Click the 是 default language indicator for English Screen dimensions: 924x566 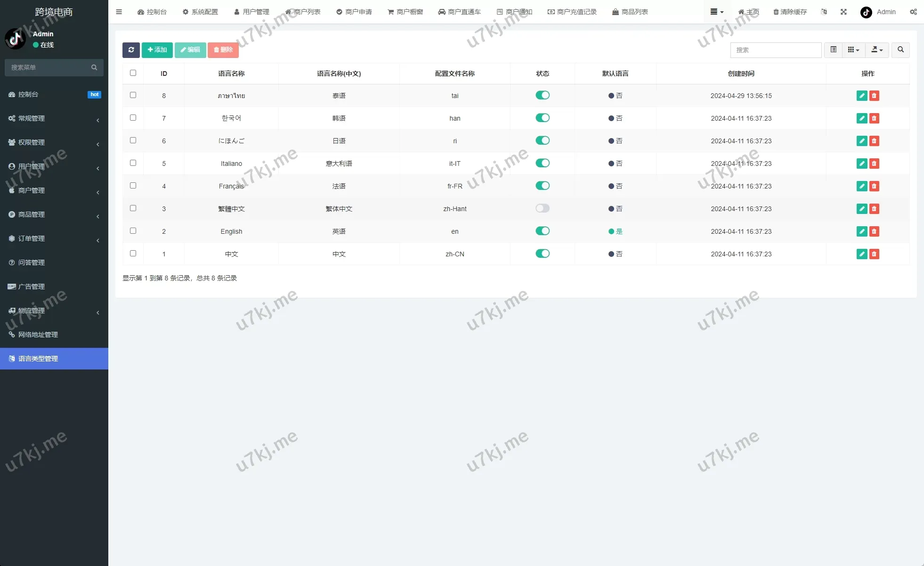coord(615,231)
